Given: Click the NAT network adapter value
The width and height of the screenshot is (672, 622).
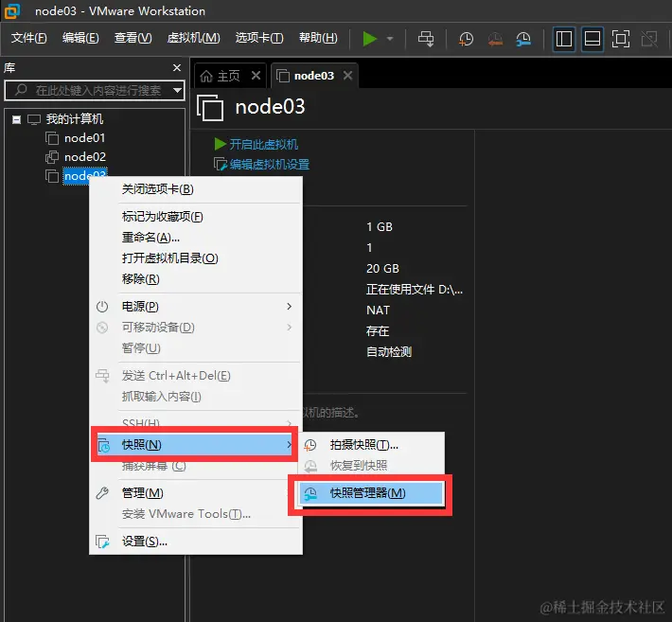Looking at the screenshot, I should pos(378,310).
